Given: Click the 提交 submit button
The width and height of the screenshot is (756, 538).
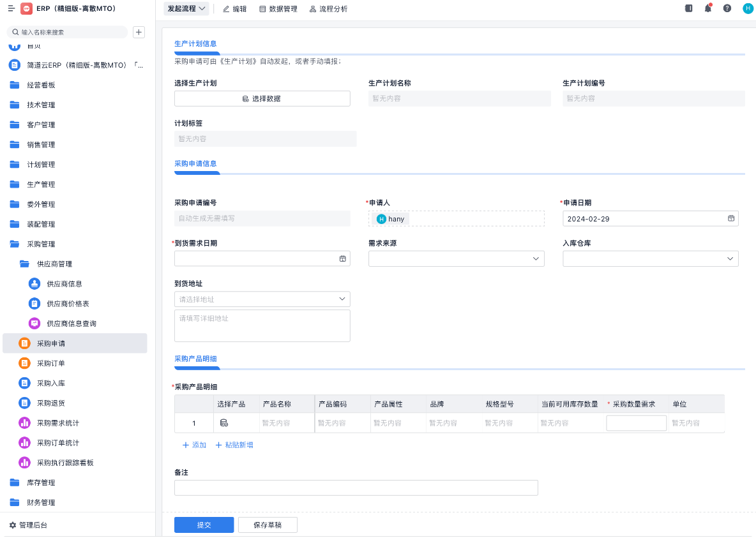Looking at the screenshot, I should tap(204, 525).
